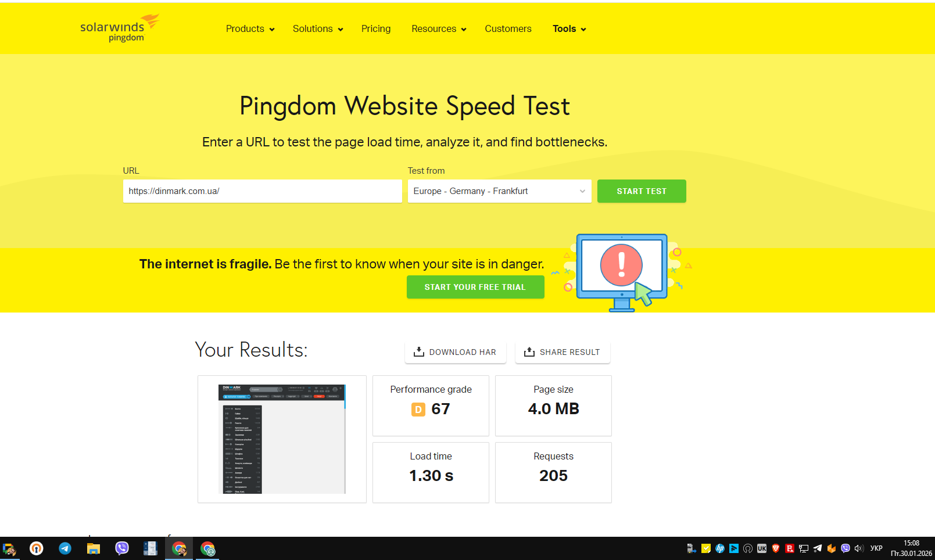Screen dimensions: 935x560
Task: Go to the Pricing page
Action: point(376,29)
